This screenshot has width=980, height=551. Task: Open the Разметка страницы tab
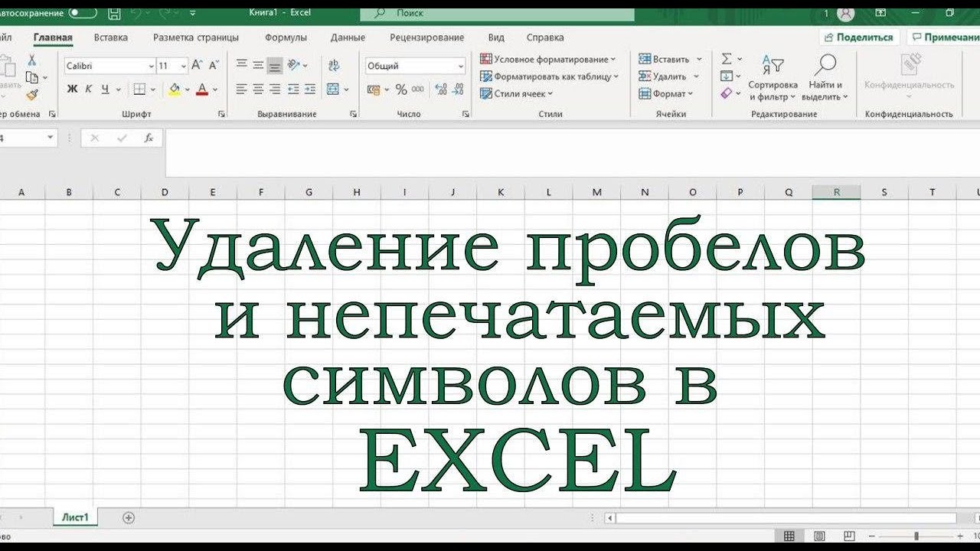(196, 37)
